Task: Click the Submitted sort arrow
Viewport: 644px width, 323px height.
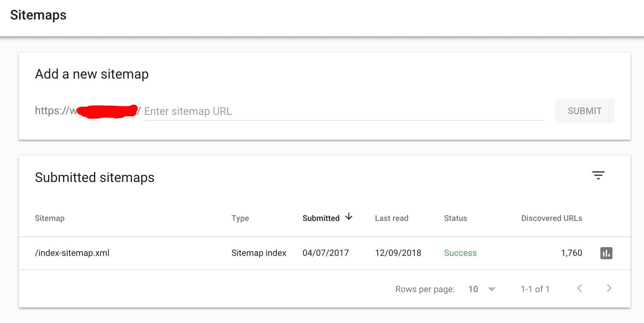Action: 349,217
